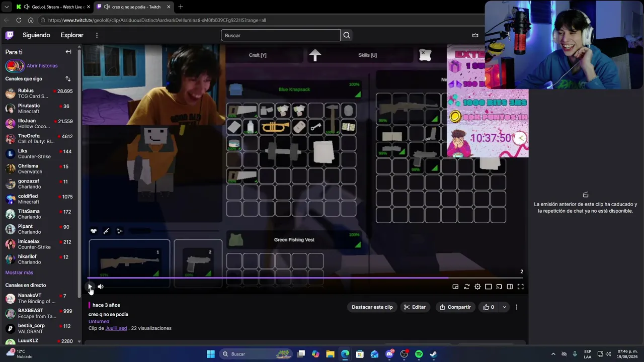Open TheGrefg channel in the sidebar
The image size is (644, 362).
(x=39, y=139)
